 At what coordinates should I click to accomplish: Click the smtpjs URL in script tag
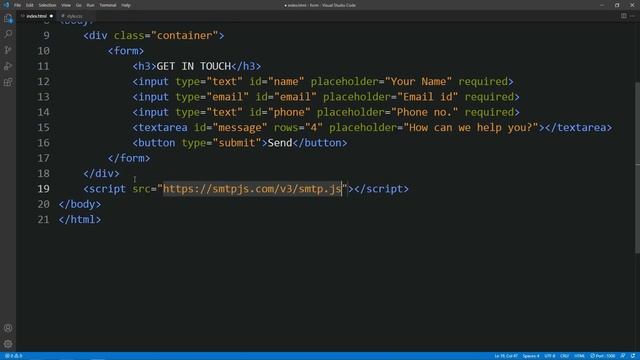(252, 189)
